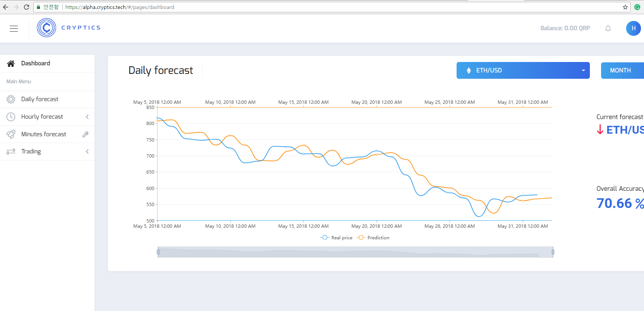The image size is (644, 311).
Task: Open the ETH/USD pair dropdown
Action: [523, 71]
